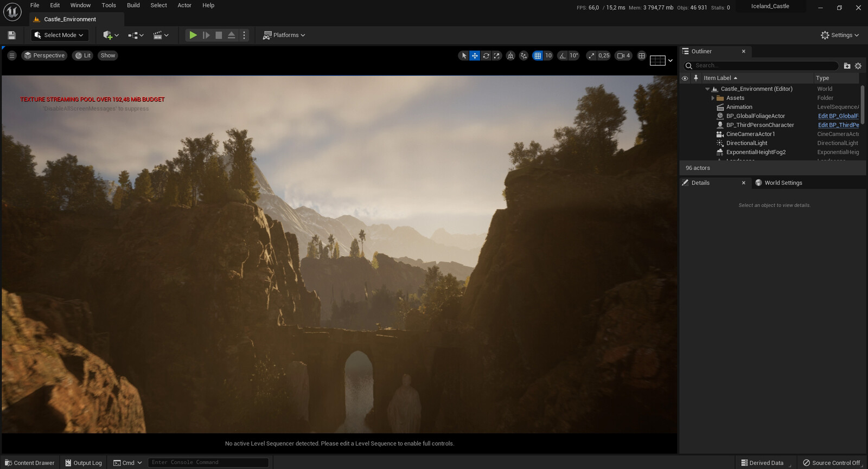Toggle rotation angle snapping
Image resolution: width=868 pixels, height=469 pixels.
(563, 55)
